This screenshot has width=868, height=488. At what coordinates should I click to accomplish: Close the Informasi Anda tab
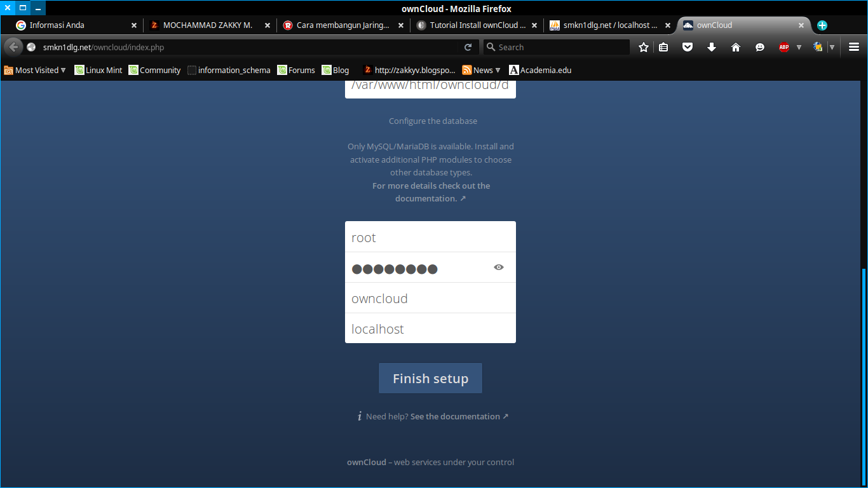pos(134,25)
